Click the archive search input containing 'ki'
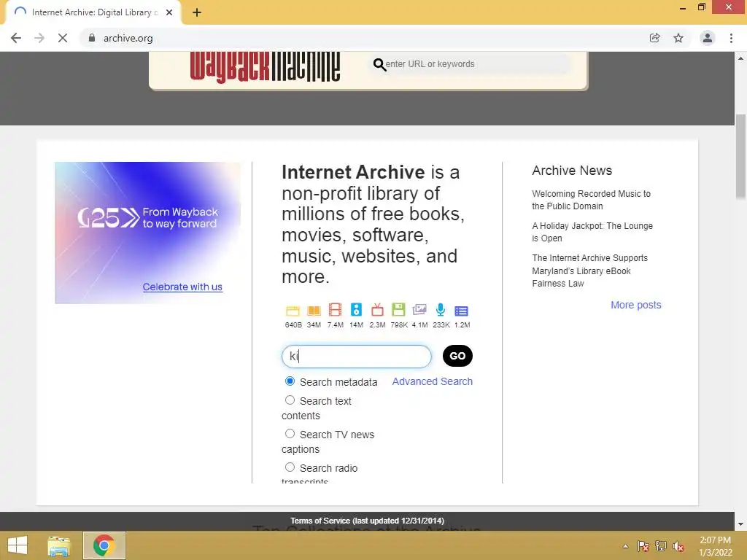Viewport: 747px width, 560px height. [356, 356]
